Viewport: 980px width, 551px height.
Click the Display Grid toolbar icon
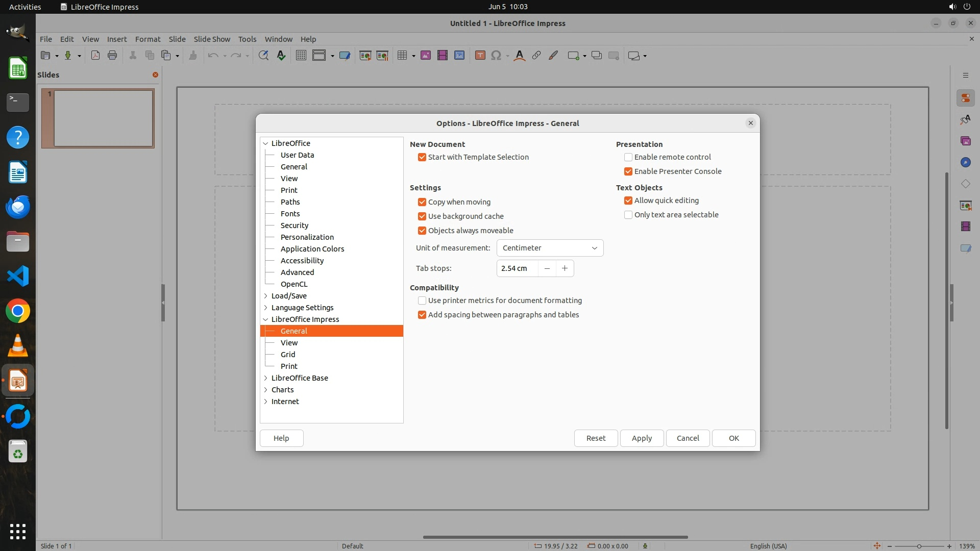click(x=301, y=56)
